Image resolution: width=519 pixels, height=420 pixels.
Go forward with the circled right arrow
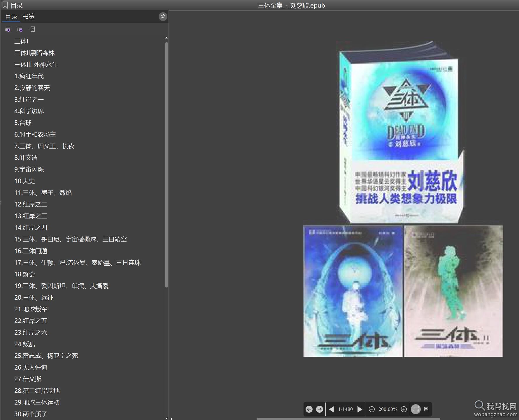pyautogui.click(x=320, y=409)
